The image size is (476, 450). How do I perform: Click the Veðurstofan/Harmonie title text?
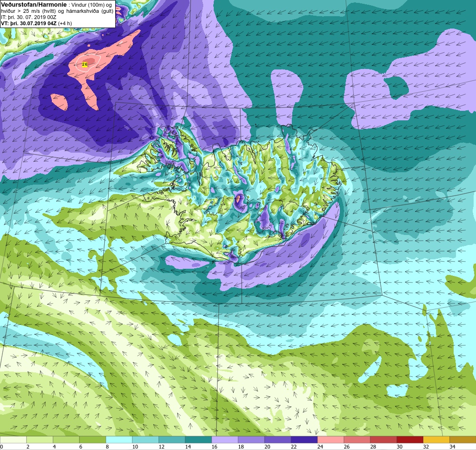click(x=34, y=5)
